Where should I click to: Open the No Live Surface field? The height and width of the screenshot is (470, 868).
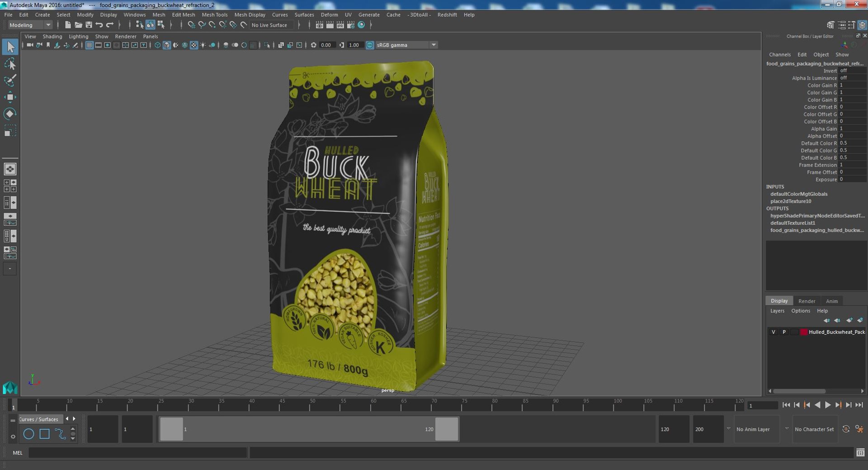(x=271, y=25)
